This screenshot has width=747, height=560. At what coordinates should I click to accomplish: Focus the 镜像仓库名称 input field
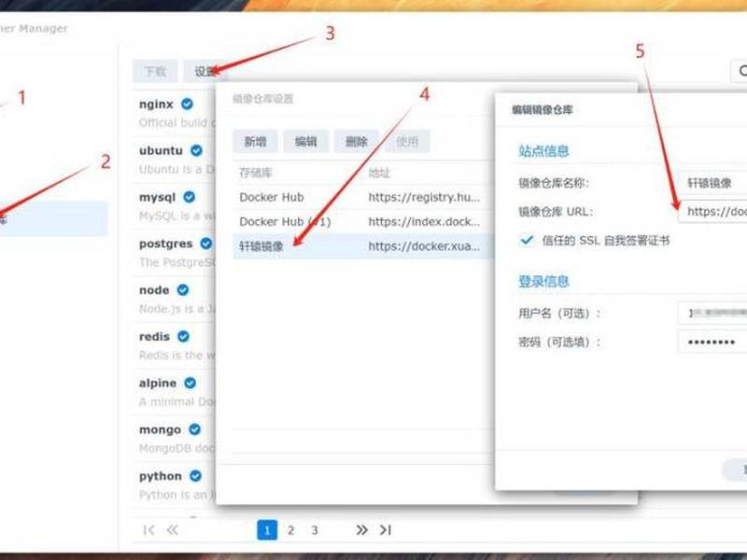pyautogui.click(x=712, y=183)
